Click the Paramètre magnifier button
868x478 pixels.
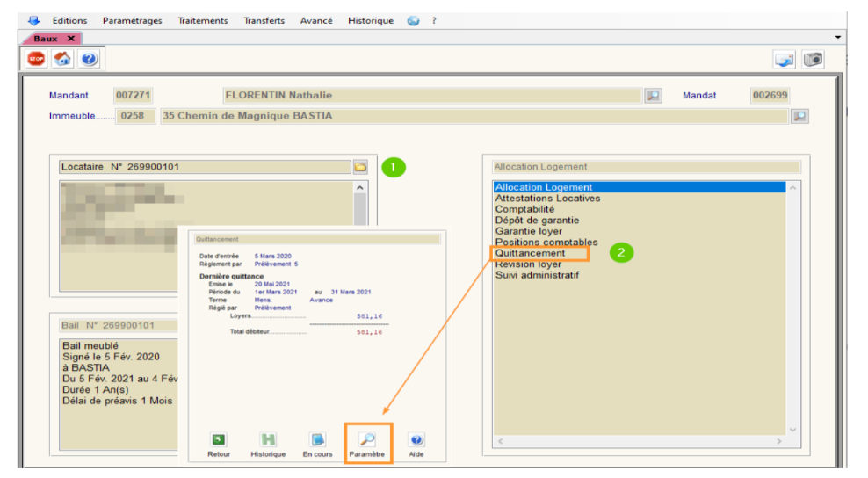point(367,439)
